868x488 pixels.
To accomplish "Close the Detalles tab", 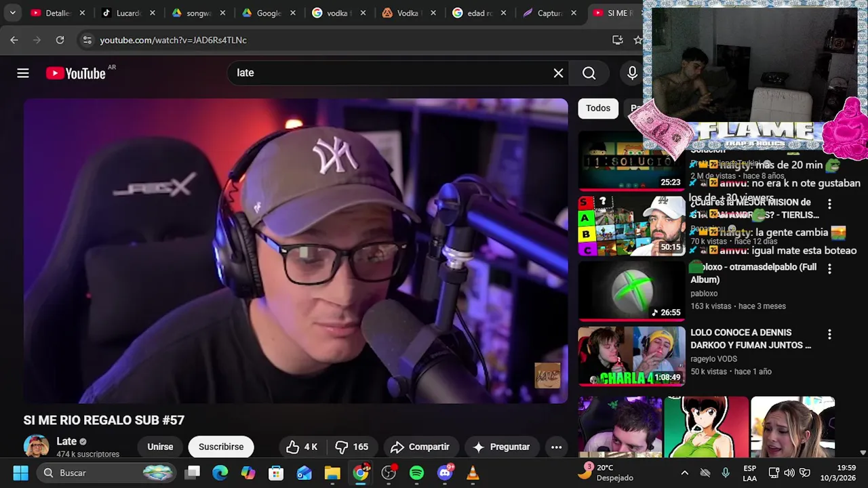I will click(82, 13).
